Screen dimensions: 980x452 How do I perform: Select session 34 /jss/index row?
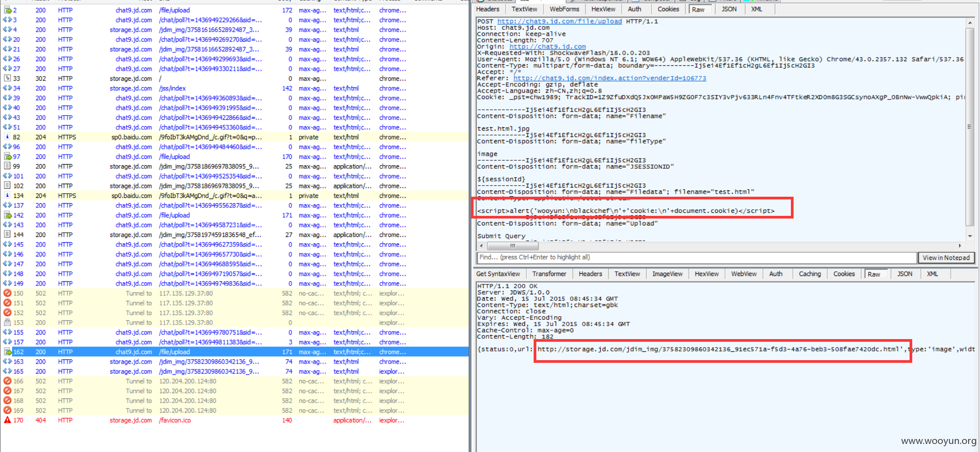pos(234,88)
